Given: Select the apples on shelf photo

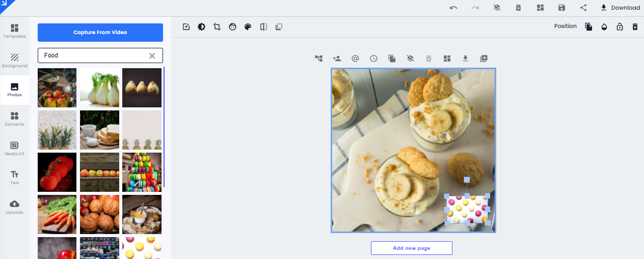Looking at the screenshot, I should (x=99, y=172).
